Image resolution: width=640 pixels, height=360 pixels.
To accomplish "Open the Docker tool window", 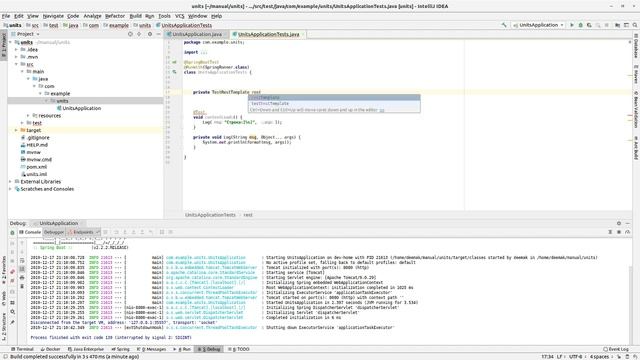I will [x=50, y=349].
